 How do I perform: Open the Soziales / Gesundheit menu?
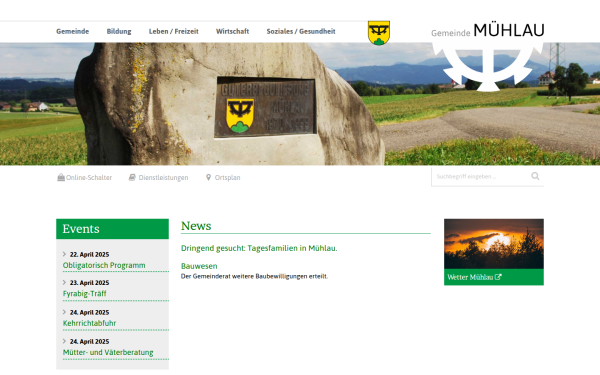301,31
